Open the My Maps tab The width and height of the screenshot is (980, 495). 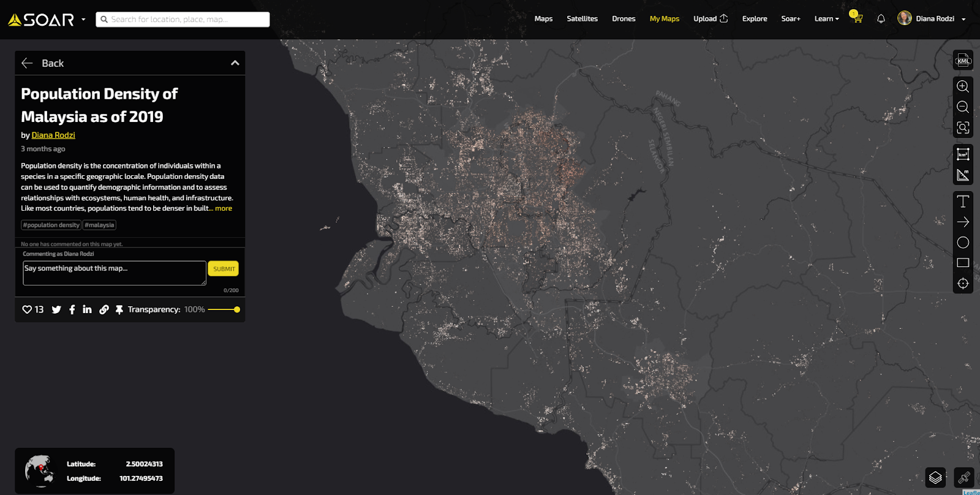tap(664, 19)
